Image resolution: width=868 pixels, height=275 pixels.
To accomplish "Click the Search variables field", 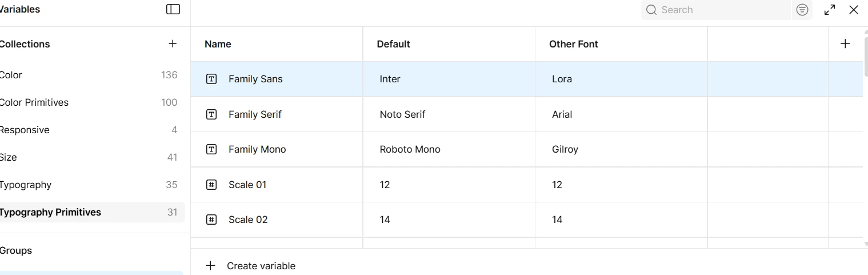I will tap(722, 10).
